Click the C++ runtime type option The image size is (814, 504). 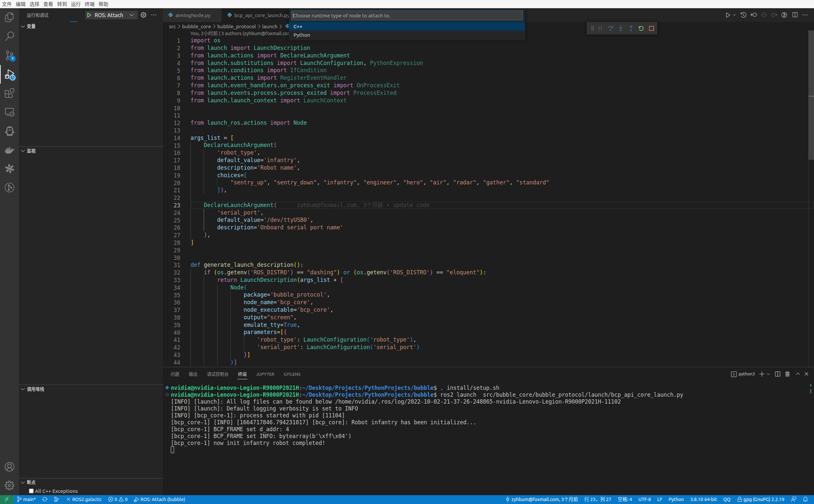[407, 26]
